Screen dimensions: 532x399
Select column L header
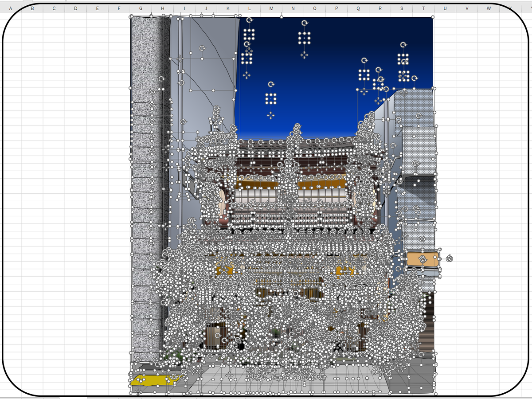point(249,8)
